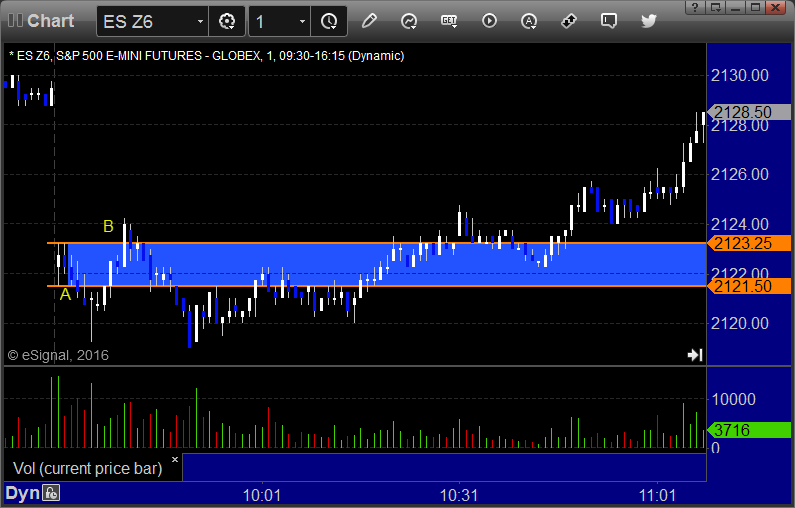Close the Vol current price bar tab
Screen dimensions: 795x508
tap(175, 460)
